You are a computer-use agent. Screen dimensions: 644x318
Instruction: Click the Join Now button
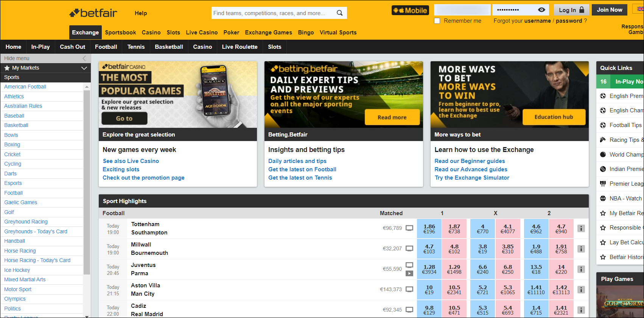tap(610, 10)
